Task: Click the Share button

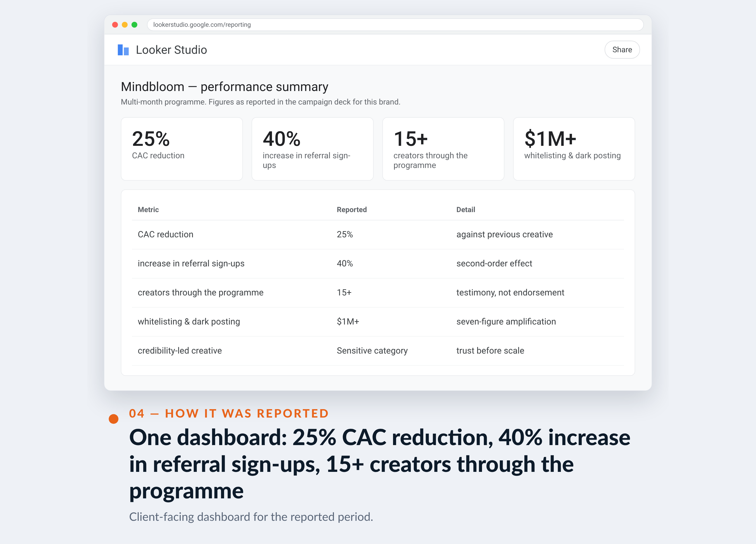Action: (622, 50)
